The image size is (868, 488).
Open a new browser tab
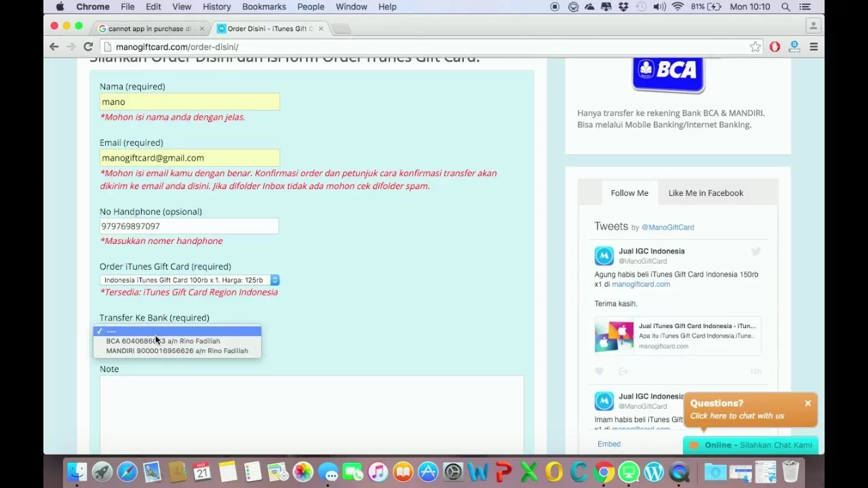pyautogui.click(x=341, y=28)
